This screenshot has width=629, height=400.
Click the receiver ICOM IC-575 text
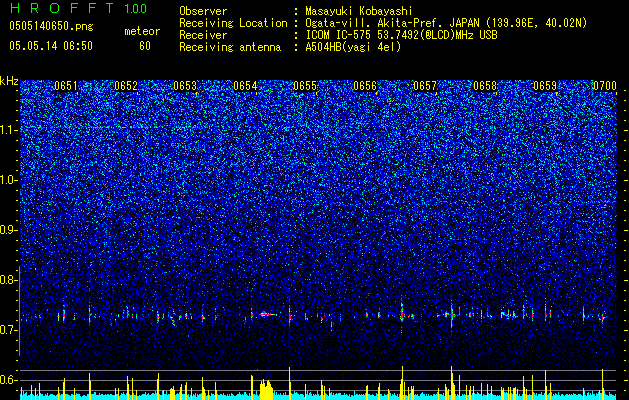coord(401,35)
